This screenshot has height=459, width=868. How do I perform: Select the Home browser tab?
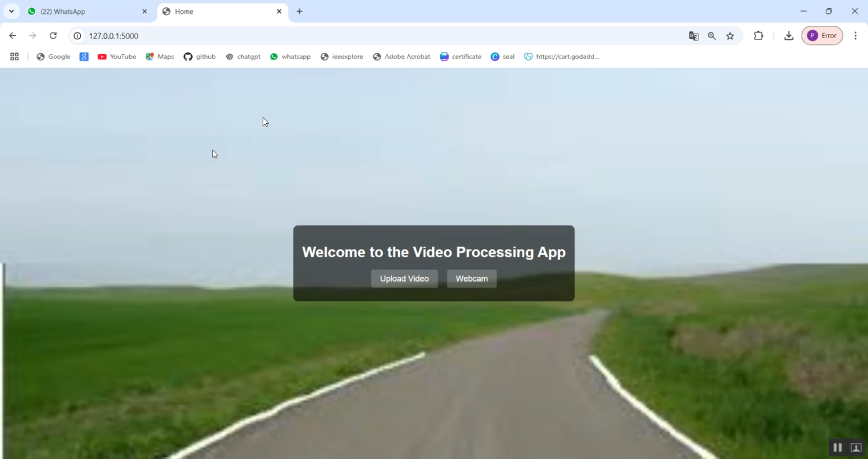(x=222, y=12)
